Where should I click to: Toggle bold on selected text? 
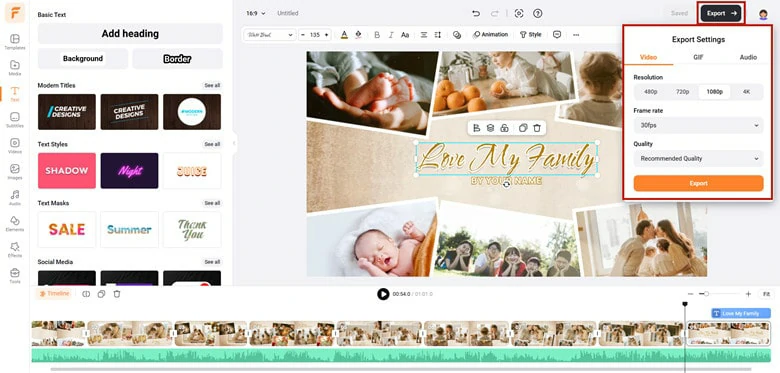377,35
